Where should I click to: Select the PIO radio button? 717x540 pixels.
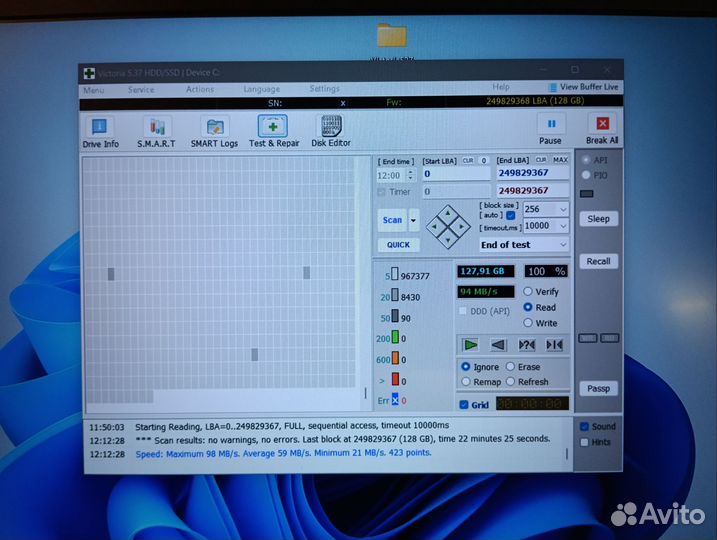coord(586,175)
